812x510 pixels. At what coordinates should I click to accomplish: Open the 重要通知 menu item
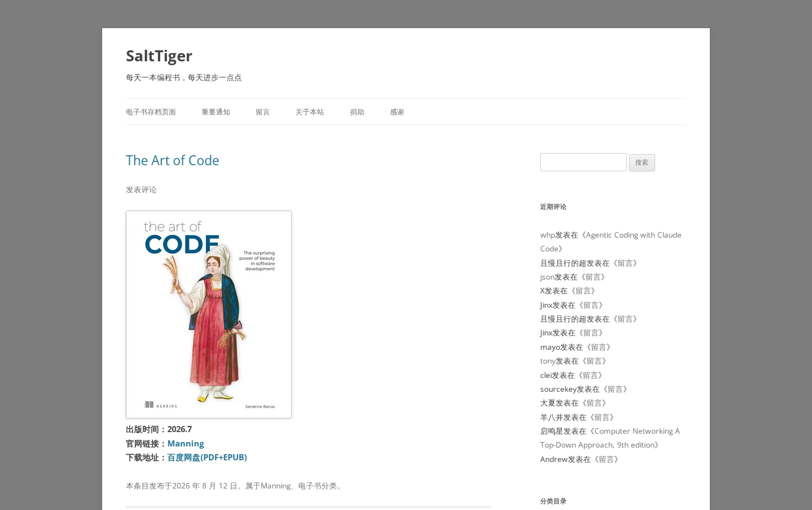(215, 112)
